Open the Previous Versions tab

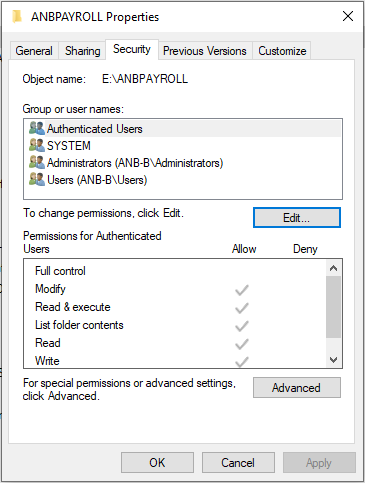pyautogui.click(x=205, y=51)
